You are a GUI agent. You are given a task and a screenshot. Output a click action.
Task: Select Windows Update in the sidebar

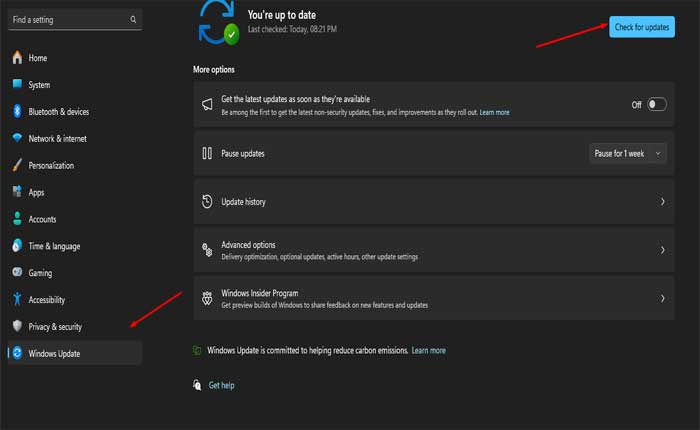point(75,353)
